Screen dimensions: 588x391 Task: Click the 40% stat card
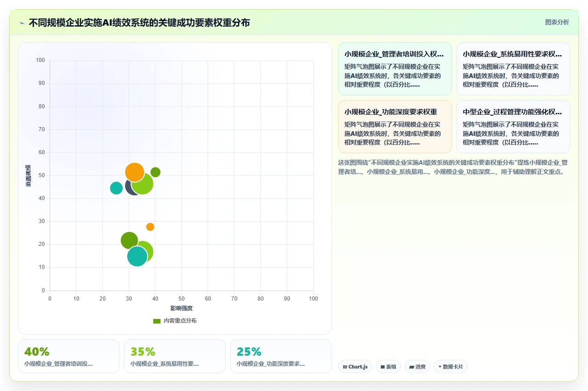68,356
